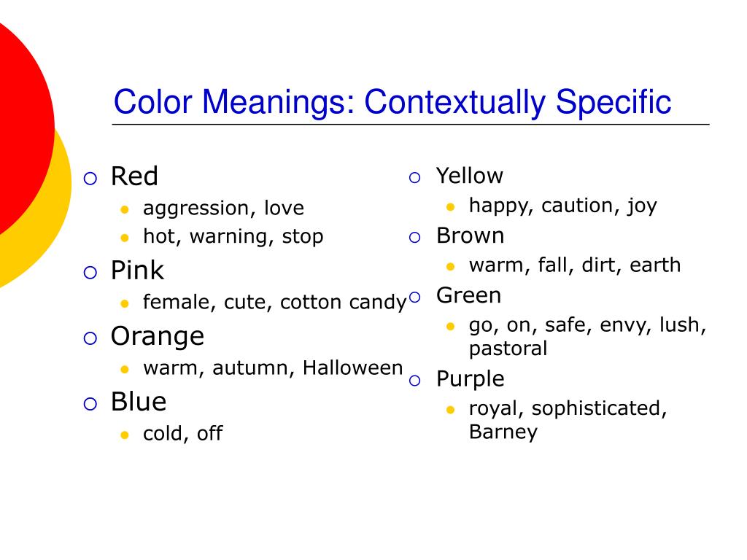Click the hollow bullet beside Pink

[90, 273]
